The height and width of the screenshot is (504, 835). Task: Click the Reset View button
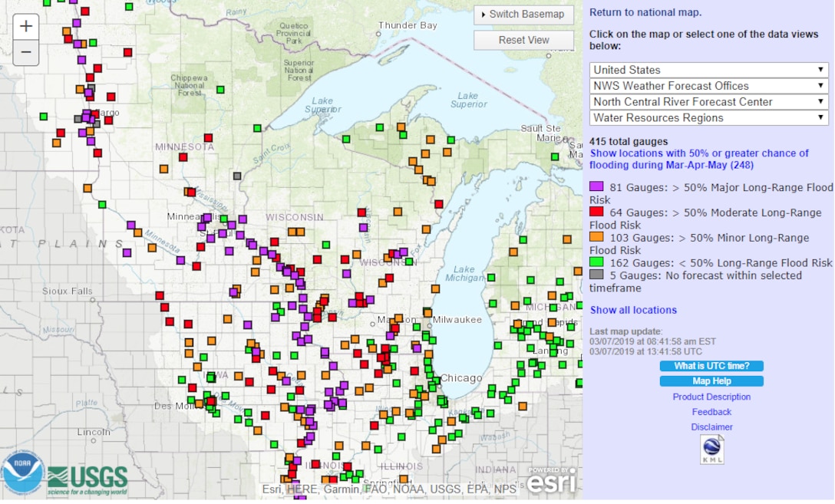(x=523, y=40)
